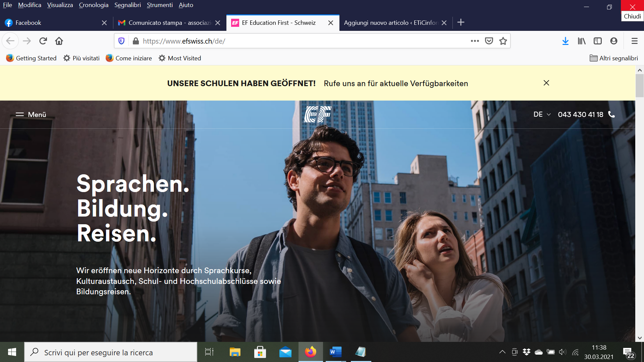This screenshot has width=644, height=362.
Task: Open the Visualizza menu
Action: 60,5
